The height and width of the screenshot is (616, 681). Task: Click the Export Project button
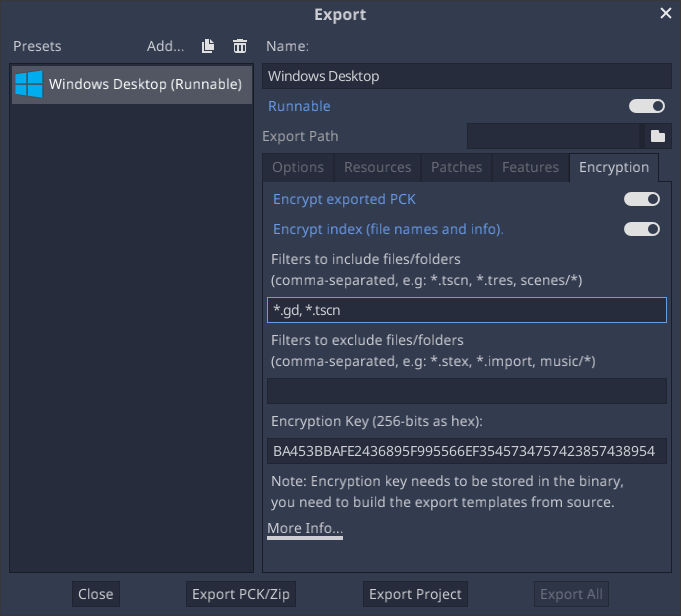point(415,594)
